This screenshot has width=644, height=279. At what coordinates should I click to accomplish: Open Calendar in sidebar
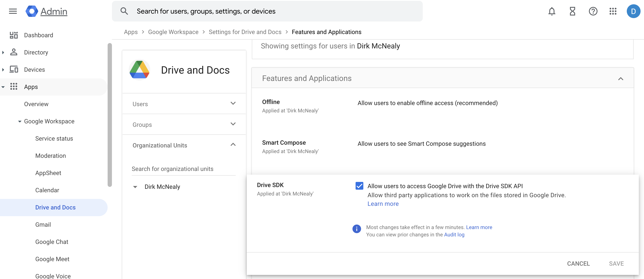[47, 190]
